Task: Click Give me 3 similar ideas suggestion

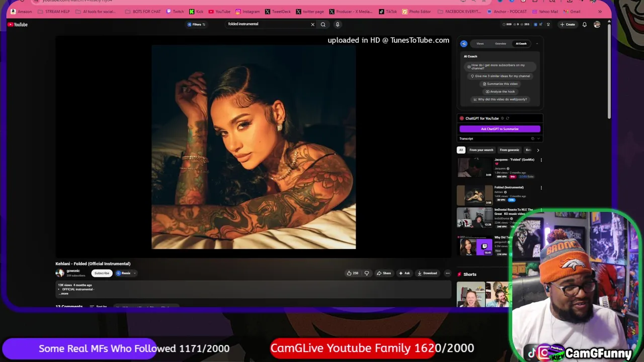Action: point(500,76)
